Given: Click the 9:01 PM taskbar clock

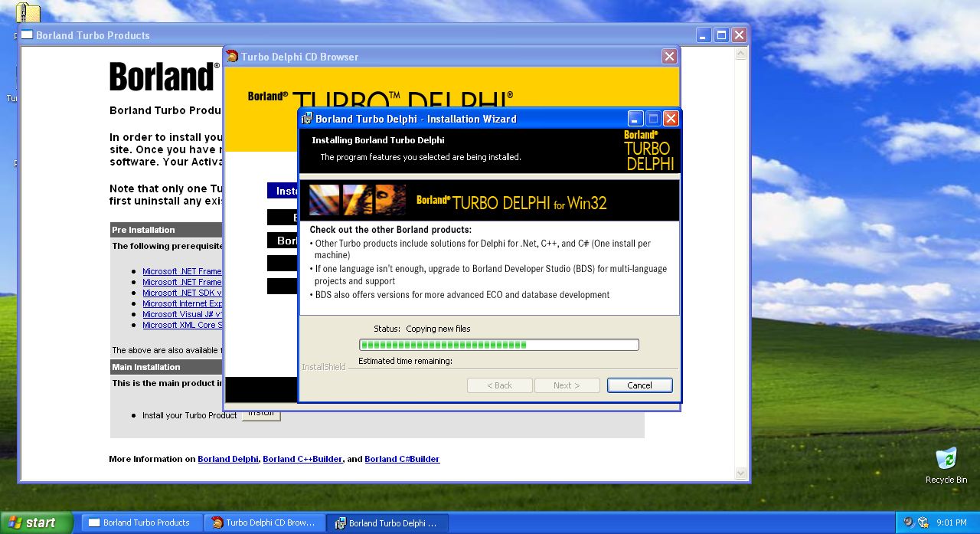Looking at the screenshot, I should 952,523.
